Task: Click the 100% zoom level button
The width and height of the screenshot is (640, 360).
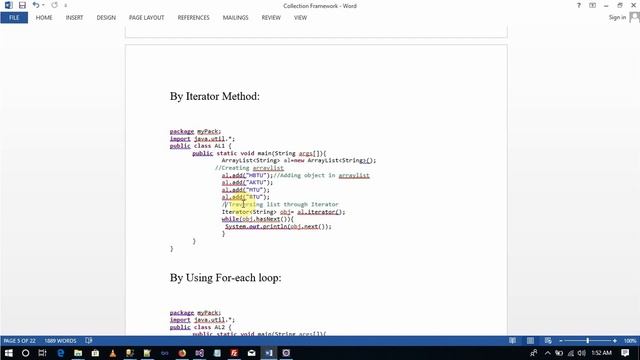Action: tap(630, 341)
